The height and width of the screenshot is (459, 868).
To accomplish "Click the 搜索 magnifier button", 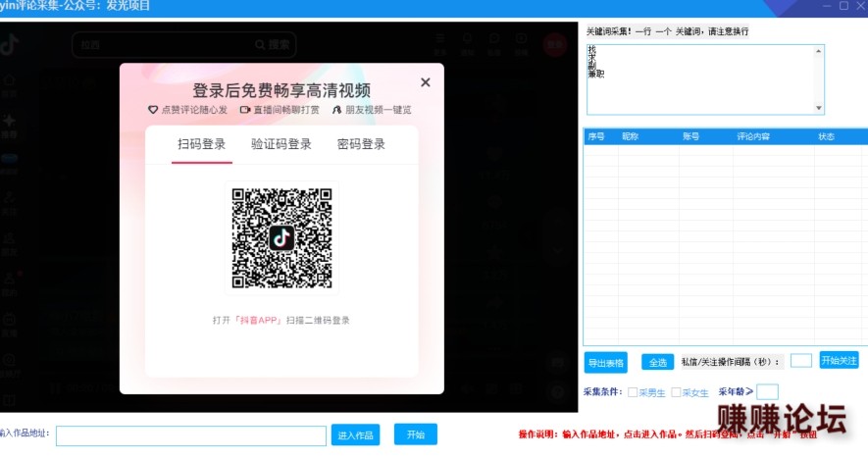I will (x=273, y=45).
